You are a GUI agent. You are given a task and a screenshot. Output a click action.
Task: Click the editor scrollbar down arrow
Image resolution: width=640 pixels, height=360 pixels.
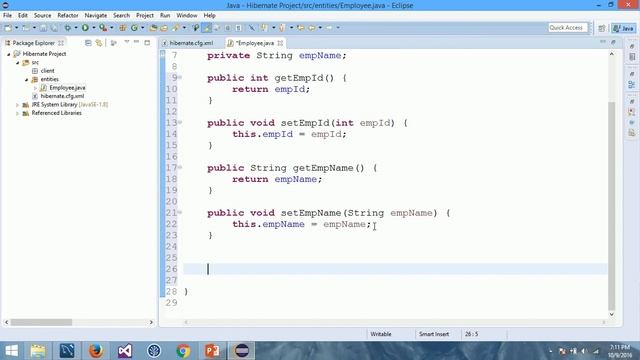point(611,314)
